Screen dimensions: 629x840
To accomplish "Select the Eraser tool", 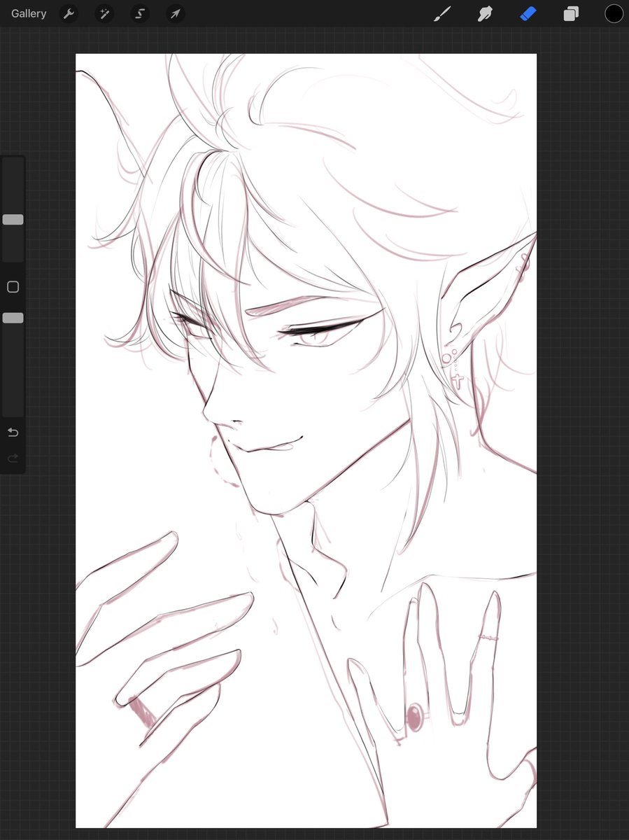I will (x=528, y=13).
